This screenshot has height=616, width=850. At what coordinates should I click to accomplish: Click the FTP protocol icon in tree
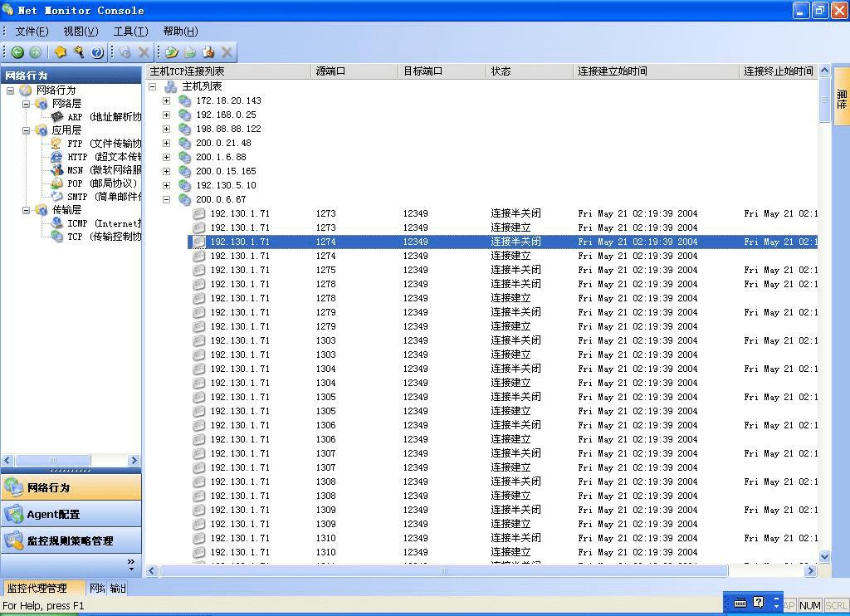57,143
